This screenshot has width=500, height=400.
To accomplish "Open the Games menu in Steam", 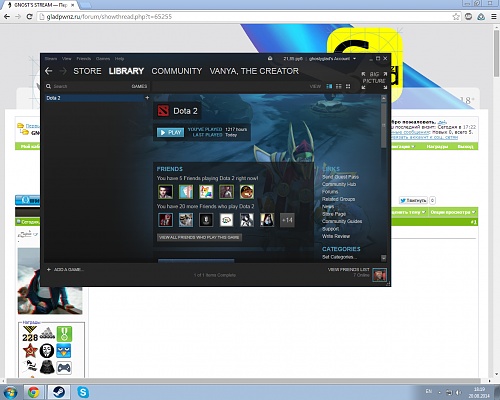I will pos(103,59).
